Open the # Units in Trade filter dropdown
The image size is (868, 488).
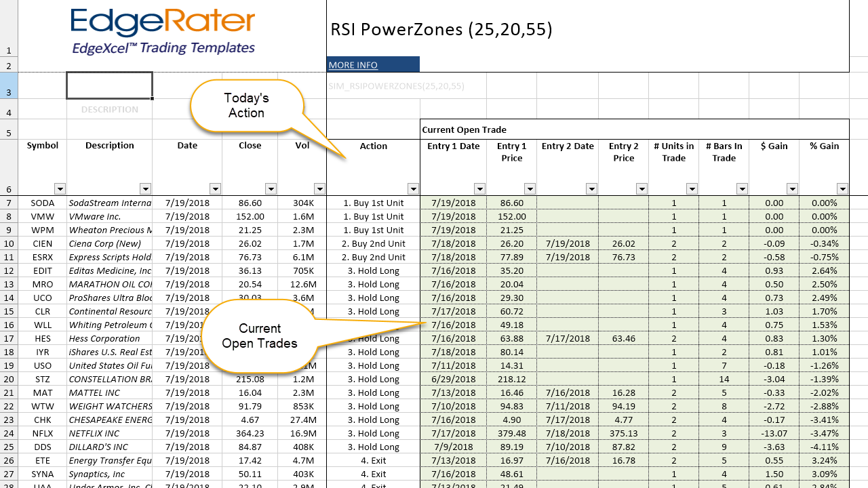coord(692,189)
